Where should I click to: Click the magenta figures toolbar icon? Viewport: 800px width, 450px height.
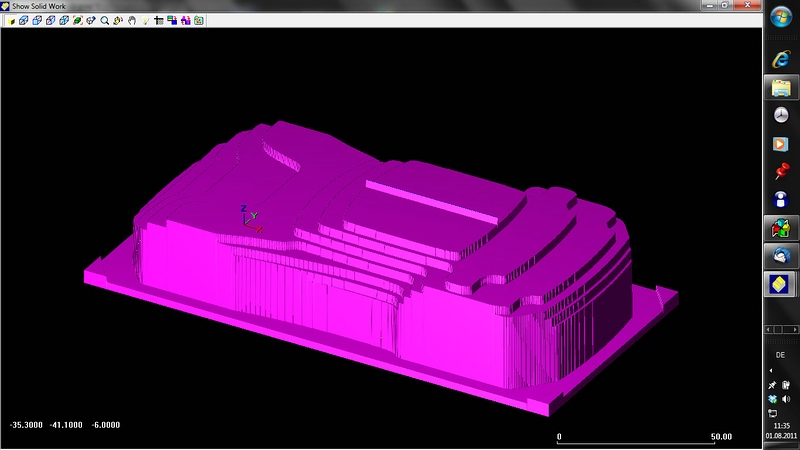(185, 20)
